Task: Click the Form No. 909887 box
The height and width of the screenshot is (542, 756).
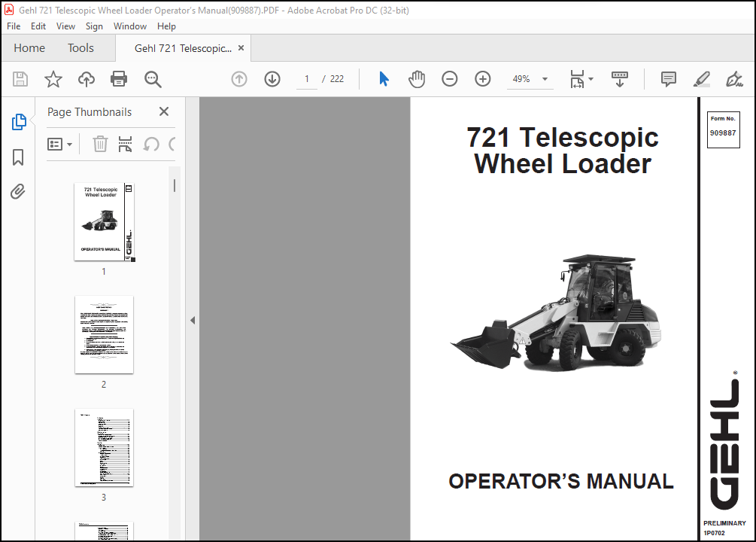Action: pos(723,129)
